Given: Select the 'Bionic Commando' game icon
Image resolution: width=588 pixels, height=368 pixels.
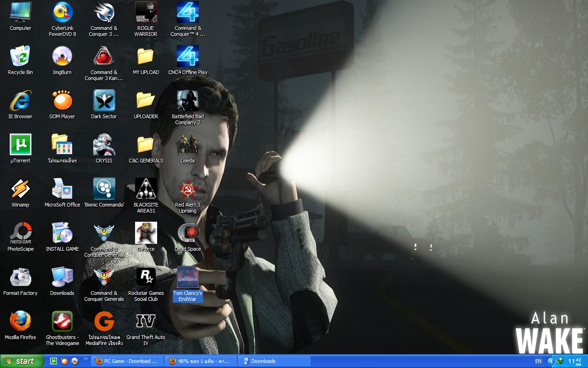Looking at the screenshot, I should (x=104, y=193).
